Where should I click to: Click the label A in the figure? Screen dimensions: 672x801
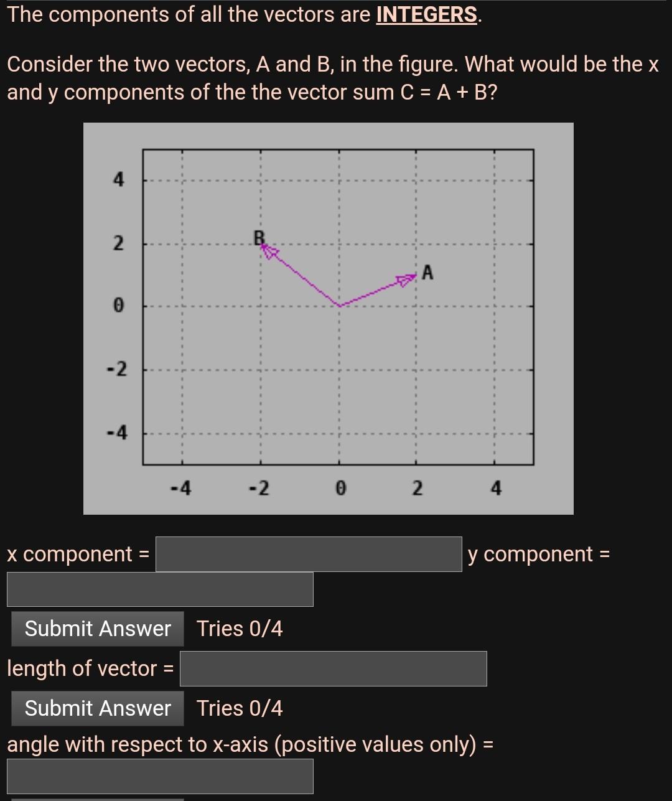pyautogui.click(x=427, y=272)
